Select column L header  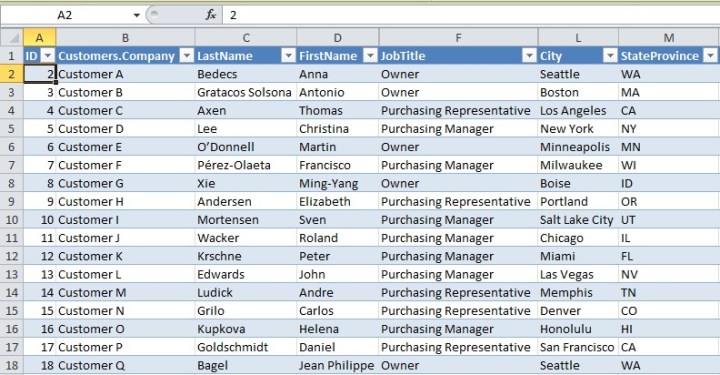click(578, 38)
